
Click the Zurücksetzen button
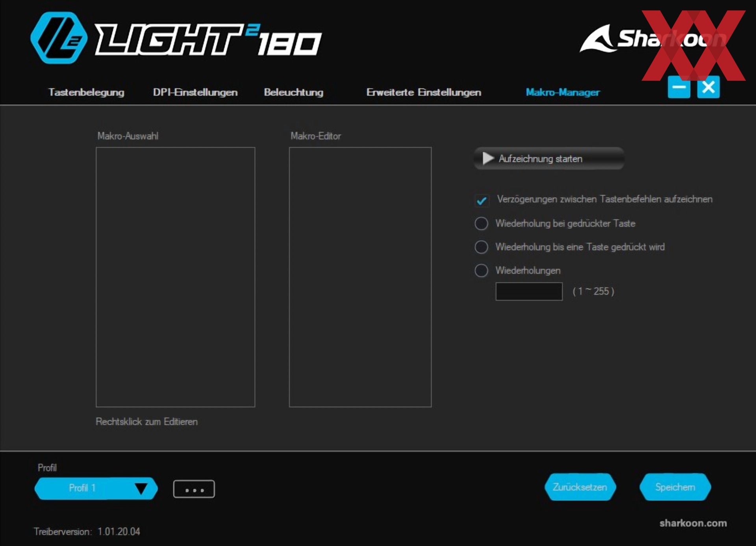point(580,487)
